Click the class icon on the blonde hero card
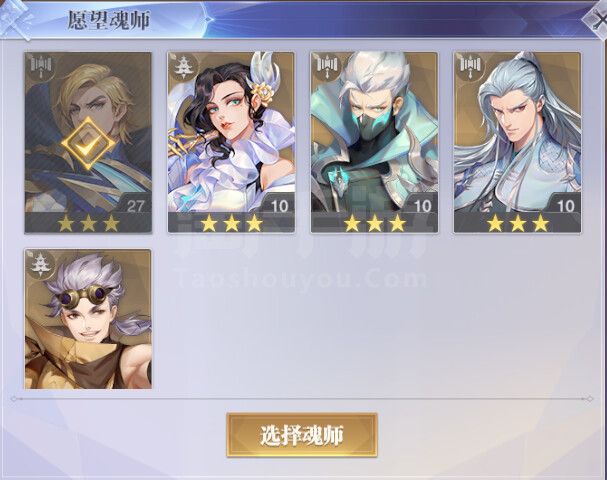607x480 pixels. point(40,66)
